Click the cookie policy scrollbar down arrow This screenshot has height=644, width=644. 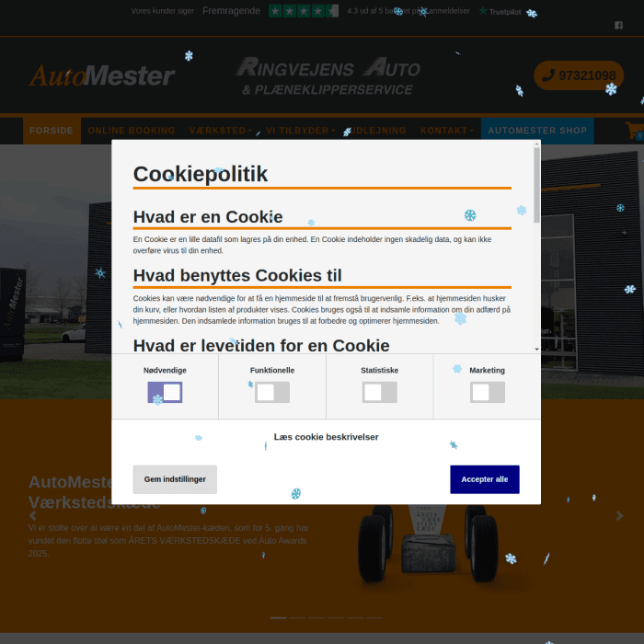536,349
